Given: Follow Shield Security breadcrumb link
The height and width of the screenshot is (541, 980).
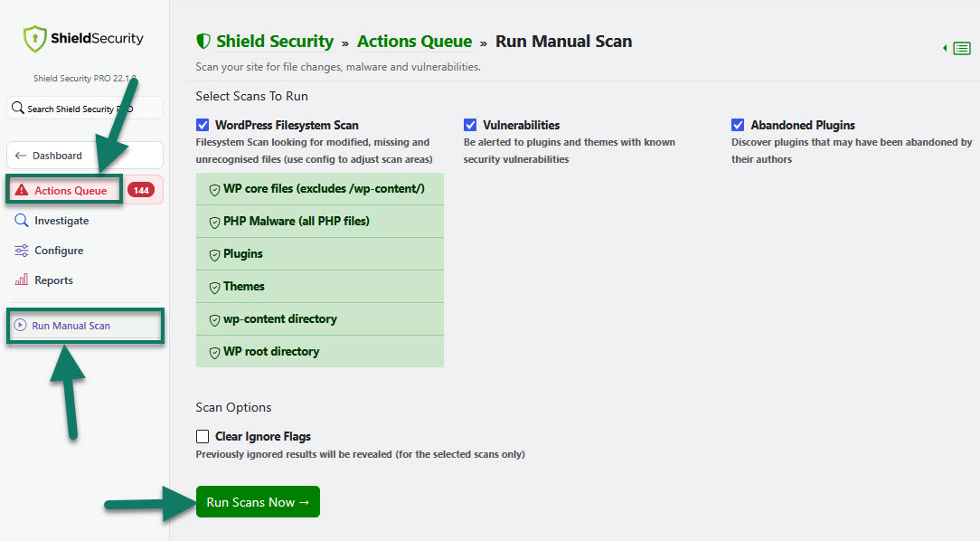Looking at the screenshot, I should (274, 42).
